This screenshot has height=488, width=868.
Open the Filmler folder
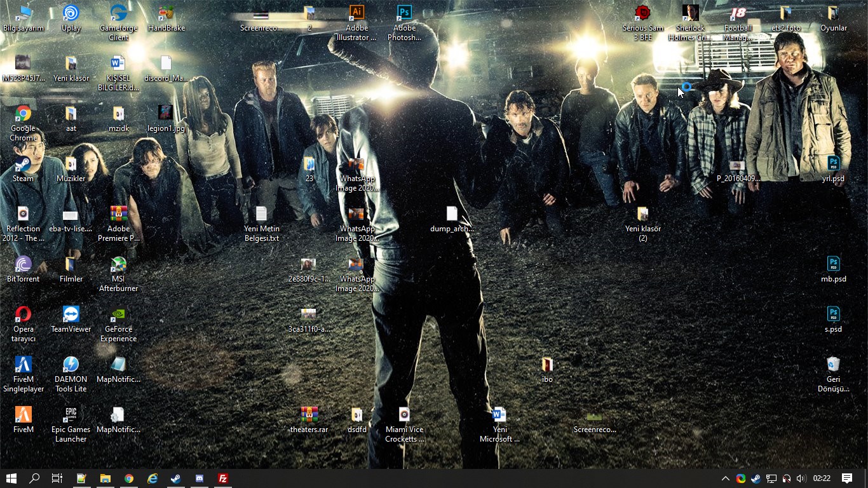click(x=71, y=269)
